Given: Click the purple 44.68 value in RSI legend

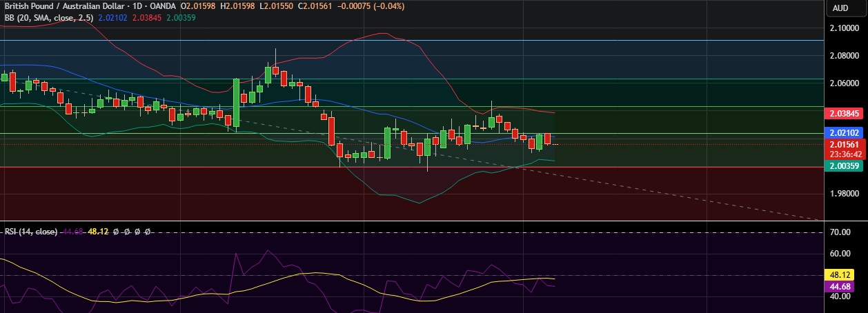Looking at the screenshot, I should click(x=73, y=232).
